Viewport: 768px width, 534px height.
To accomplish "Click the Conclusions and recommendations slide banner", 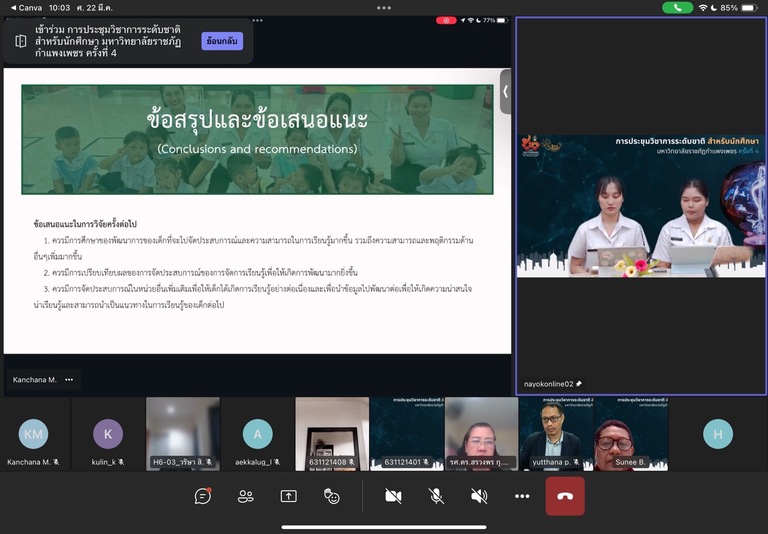I will click(x=257, y=140).
